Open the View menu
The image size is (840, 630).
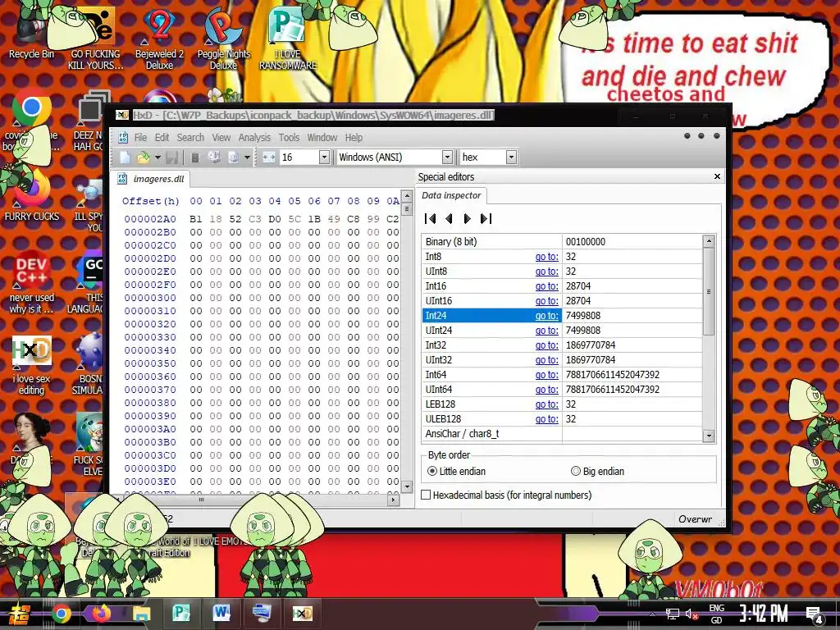pos(221,137)
